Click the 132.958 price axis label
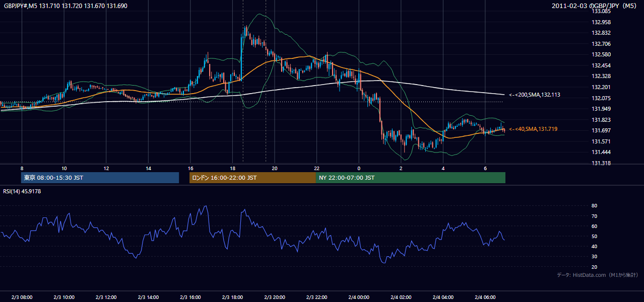Viewport: 644px width, 302px height. coord(601,22)
